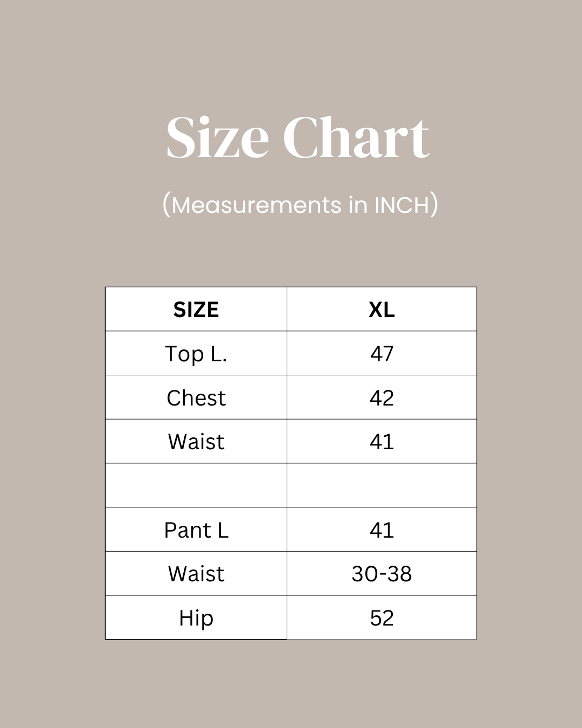Click the 30-38 waist range cell
The width and height of the screenshot is (582, 728).
[x=382, y=574]
